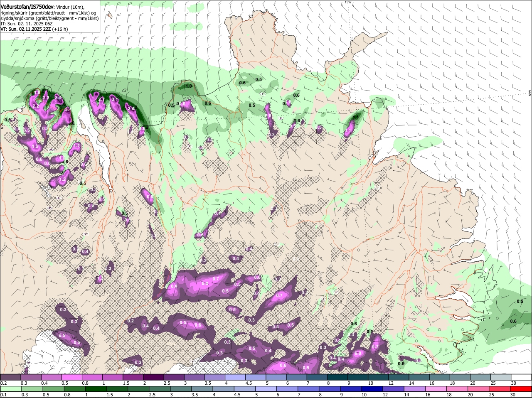Click the 2.7 snowfall value label
532x398 pixels.
pos(101,100)
